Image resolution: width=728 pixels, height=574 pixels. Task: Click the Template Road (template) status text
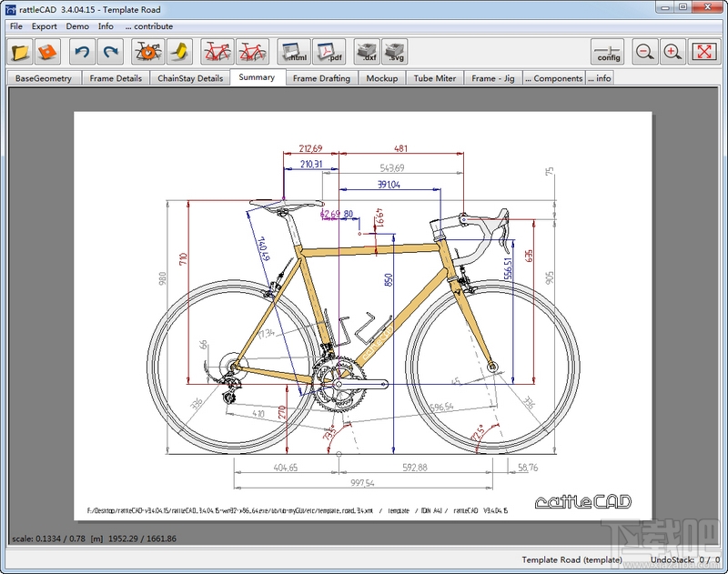point(571,559)
